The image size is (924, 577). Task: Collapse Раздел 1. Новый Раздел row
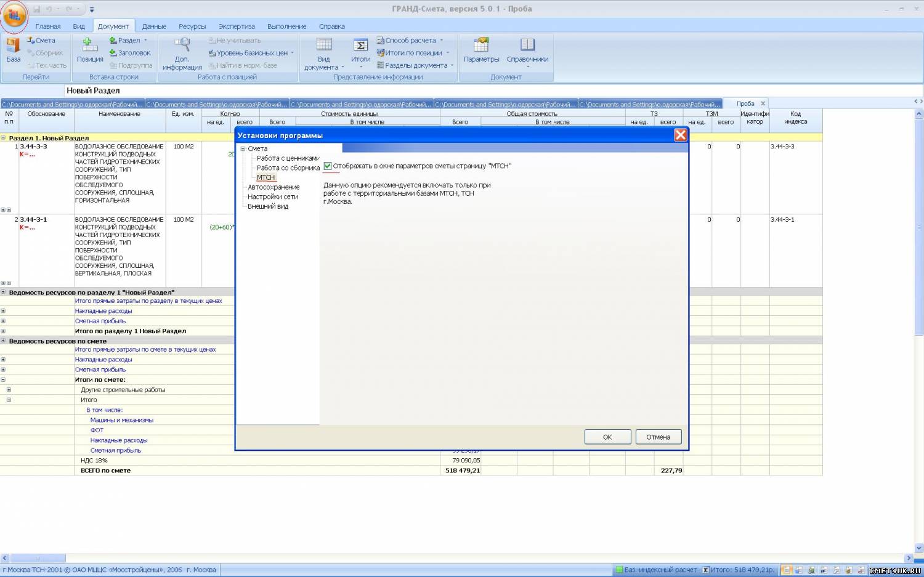point(3,138)
